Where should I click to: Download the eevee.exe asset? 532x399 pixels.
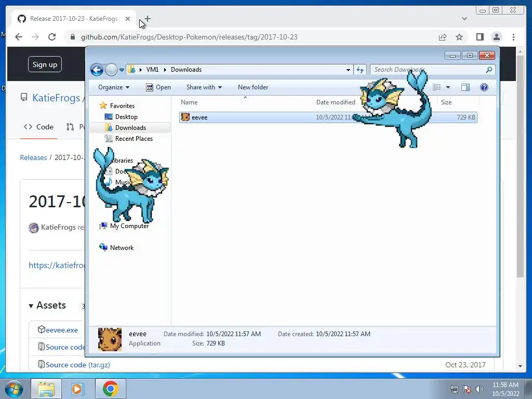(x=61, y=330)
